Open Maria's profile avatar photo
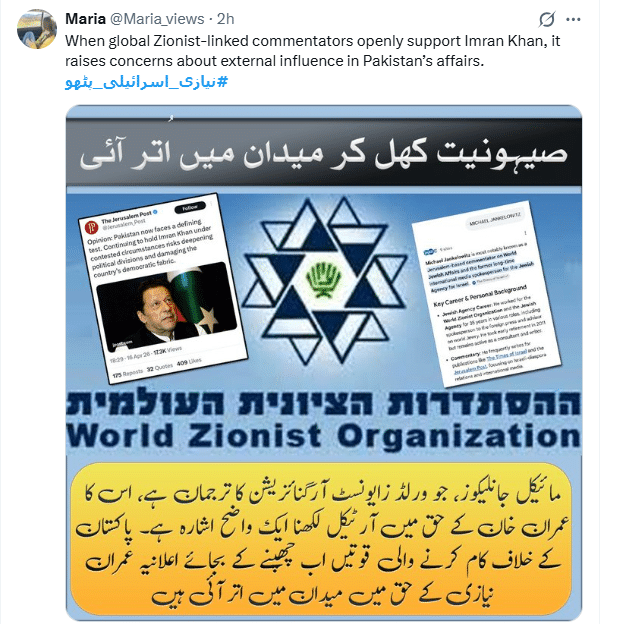Image resolution: width=630 pixels, height=624 pixels. (37, 29)
